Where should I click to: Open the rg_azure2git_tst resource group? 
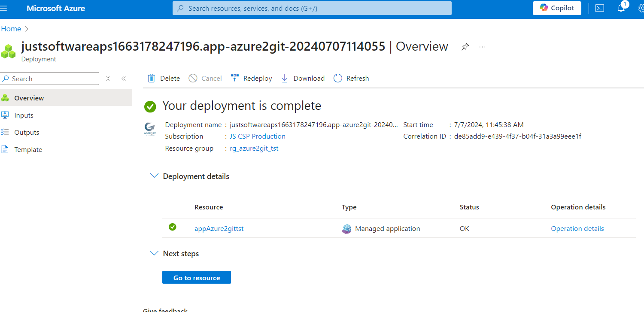(254, 148)
